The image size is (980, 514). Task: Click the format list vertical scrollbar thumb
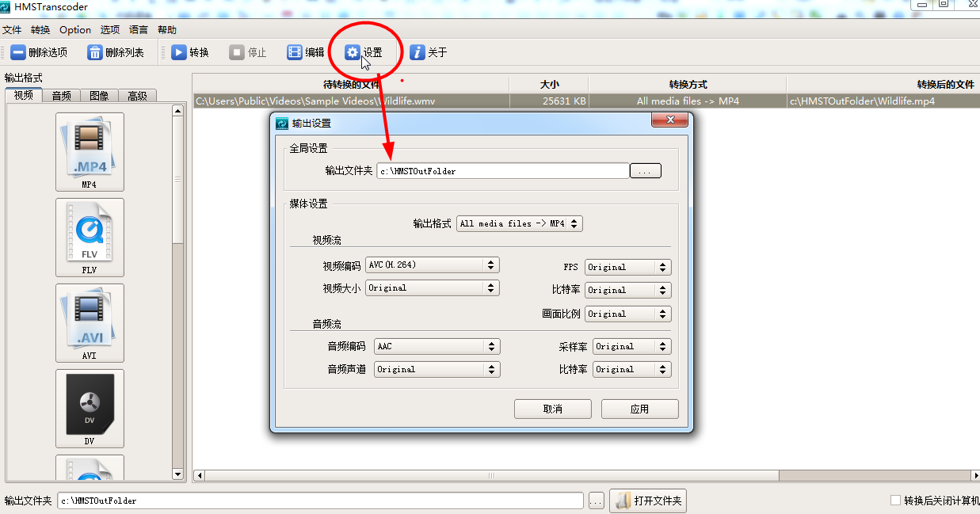177,180
